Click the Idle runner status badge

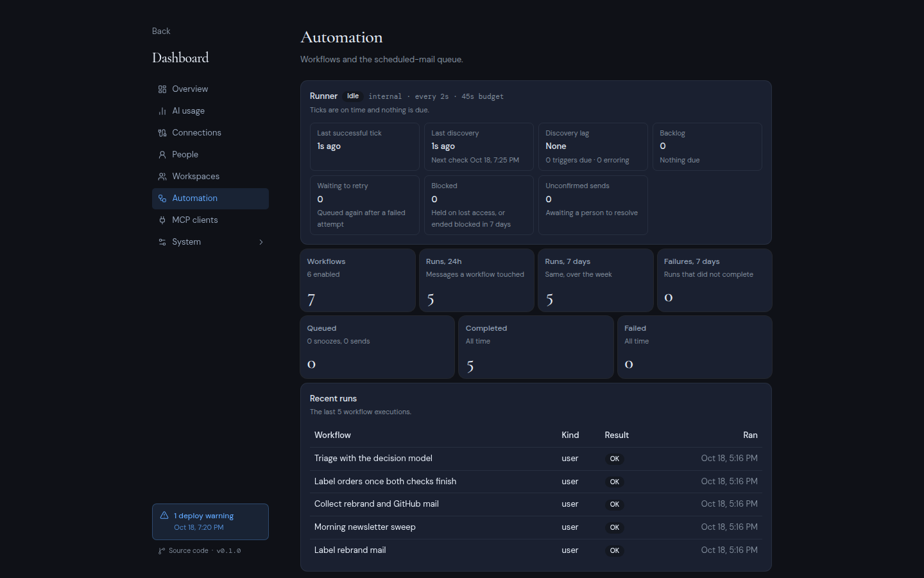click(353, 96)
